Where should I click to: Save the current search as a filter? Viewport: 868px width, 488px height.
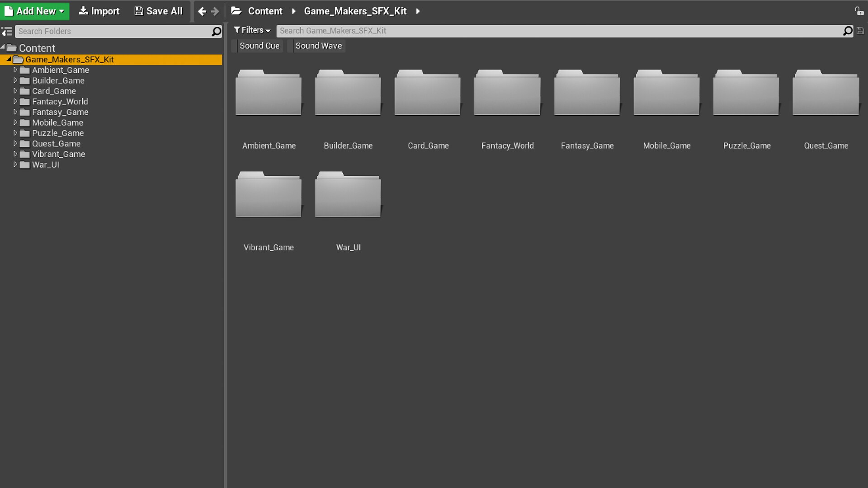click(861, 30)
